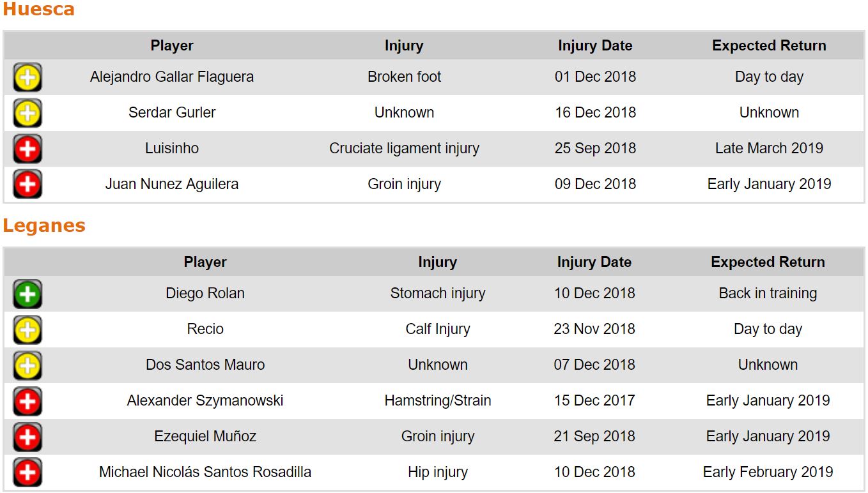868x493 pixels.
Task: Click yellow status icon beside Alejandro Gallar Flaguera
Action: coord(27,78)
